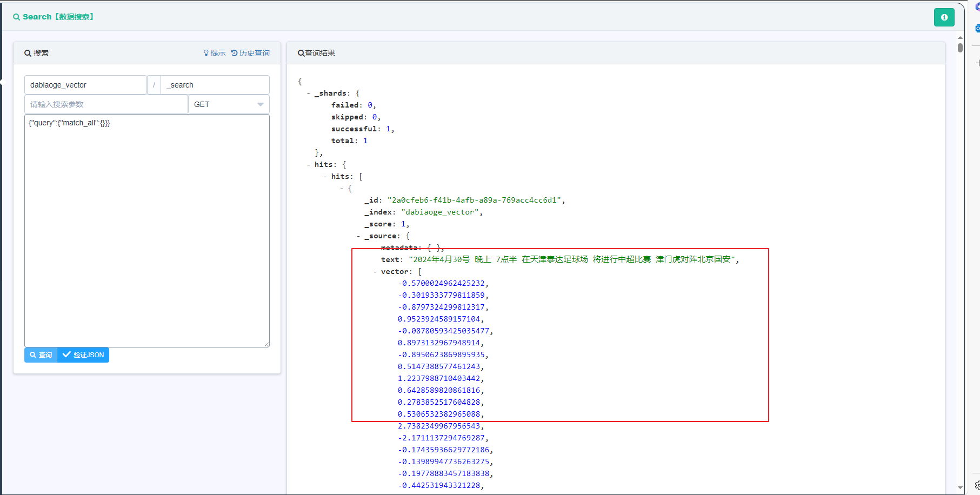The width and height of the screenshot is (980, 495).
Task: Collapse the outer hits object node
Action: tap(309, 165)
